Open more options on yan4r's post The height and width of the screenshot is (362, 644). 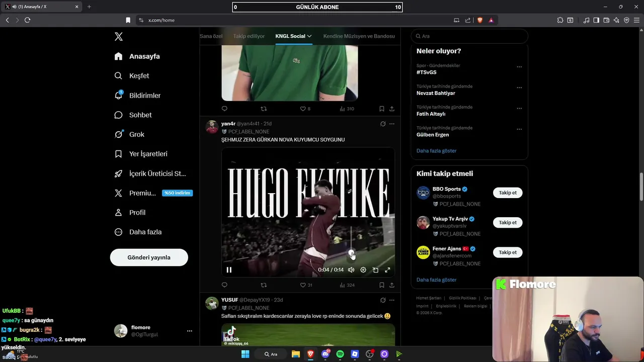[392, 124]
